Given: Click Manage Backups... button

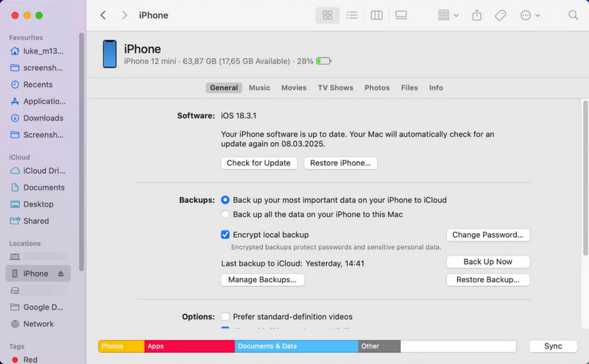Looking at the screenshot, I should pos(262,280).
